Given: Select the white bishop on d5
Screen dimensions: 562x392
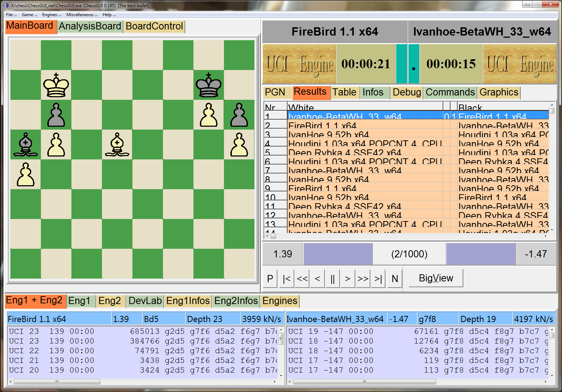Looking at the screenshot, I should (117, 145).
